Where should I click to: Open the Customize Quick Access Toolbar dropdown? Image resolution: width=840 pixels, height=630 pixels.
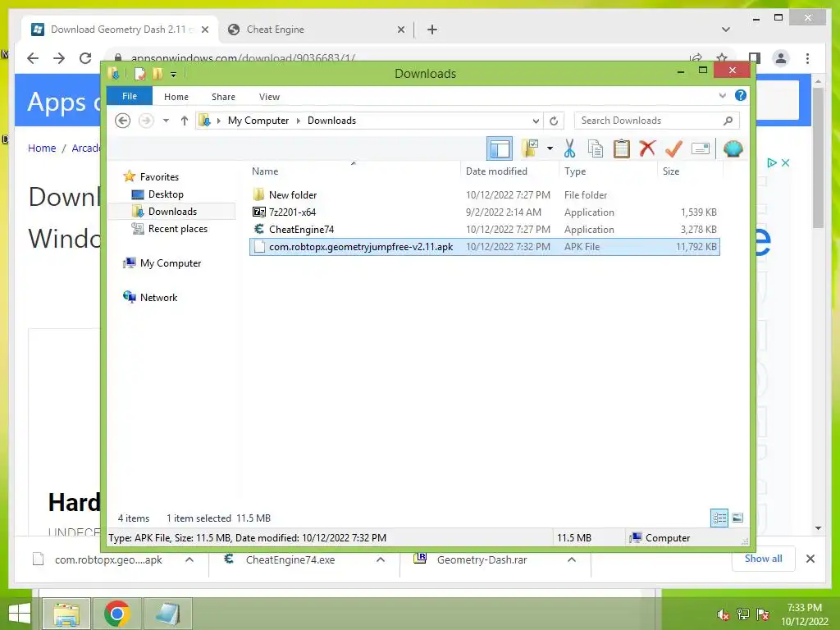point(174,74)
